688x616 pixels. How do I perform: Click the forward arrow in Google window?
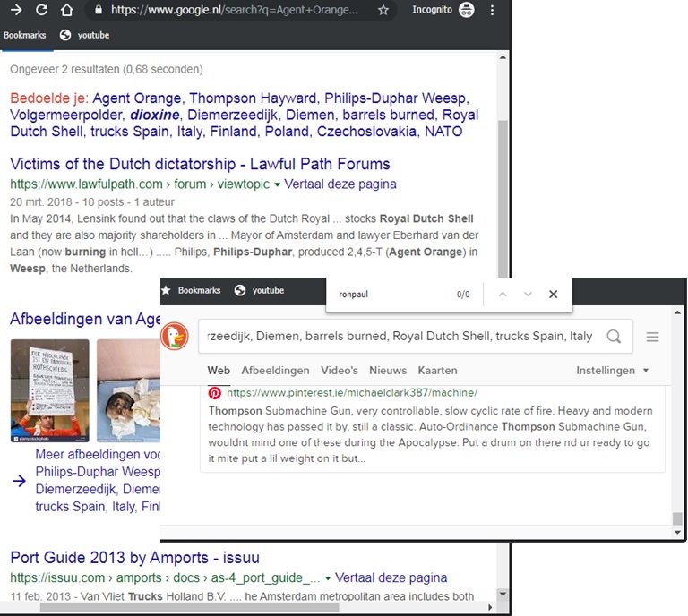pyautogui.click(x=16, y=10)
